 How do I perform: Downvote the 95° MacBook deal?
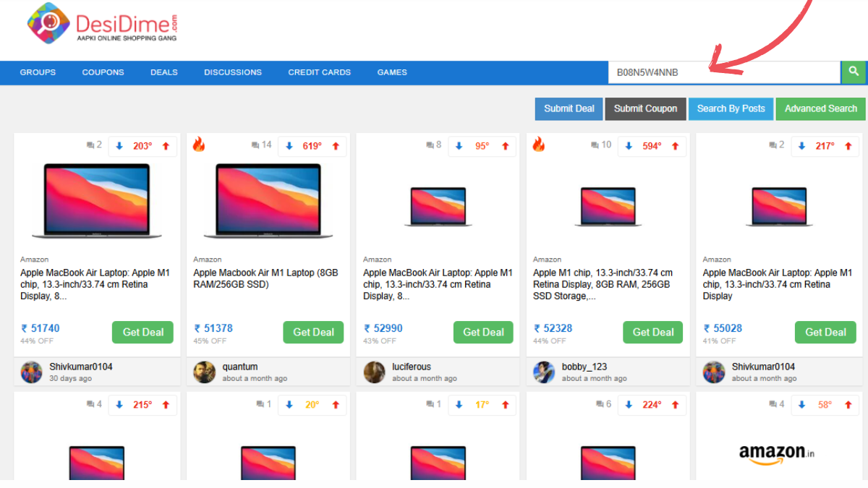pyautogui.click(x=459, y=145)
